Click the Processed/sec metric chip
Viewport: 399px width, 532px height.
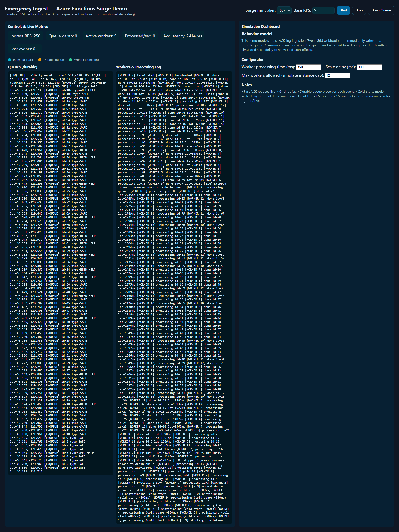(140, 36)
